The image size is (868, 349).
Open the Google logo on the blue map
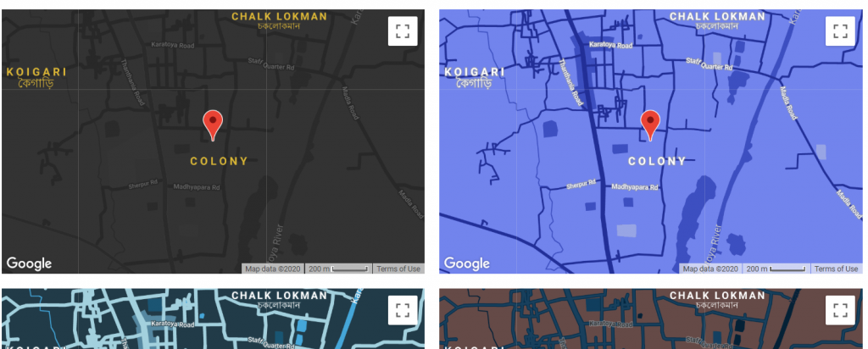[x=467, y=263]
